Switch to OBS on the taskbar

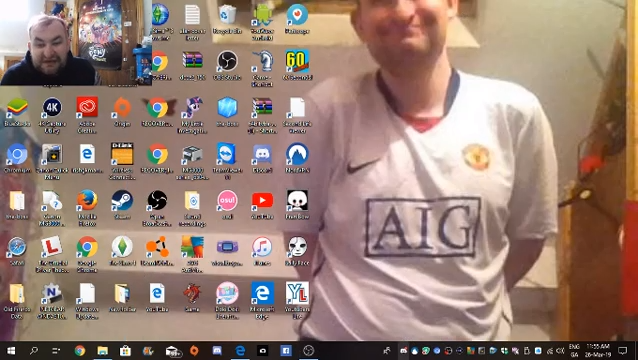308,351
